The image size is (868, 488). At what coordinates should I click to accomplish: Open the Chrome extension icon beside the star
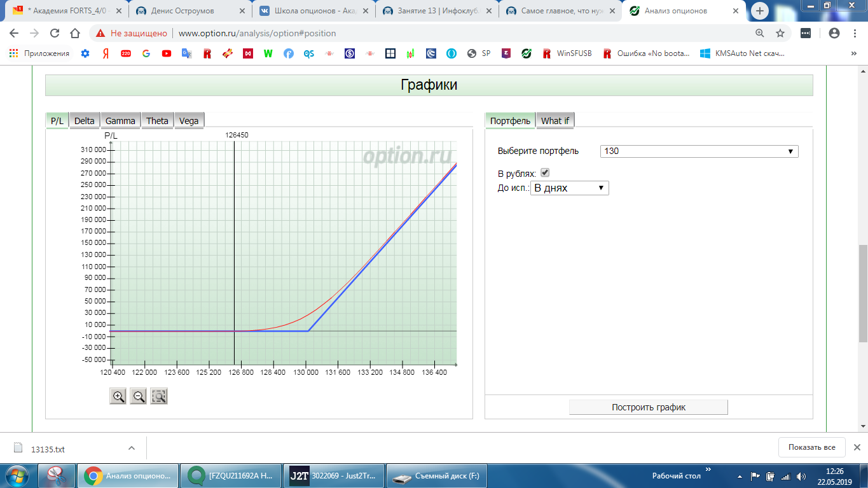click(x=806, y=33)
